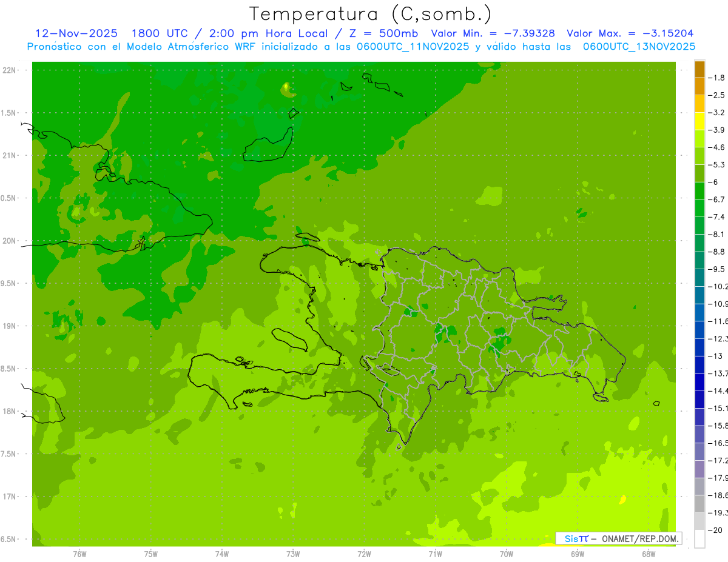Image resolution: width=728 pixels, height=562 pixels.
Task: Click the title 'Temperatura (C,somb.)'
Action: [371, 13]
